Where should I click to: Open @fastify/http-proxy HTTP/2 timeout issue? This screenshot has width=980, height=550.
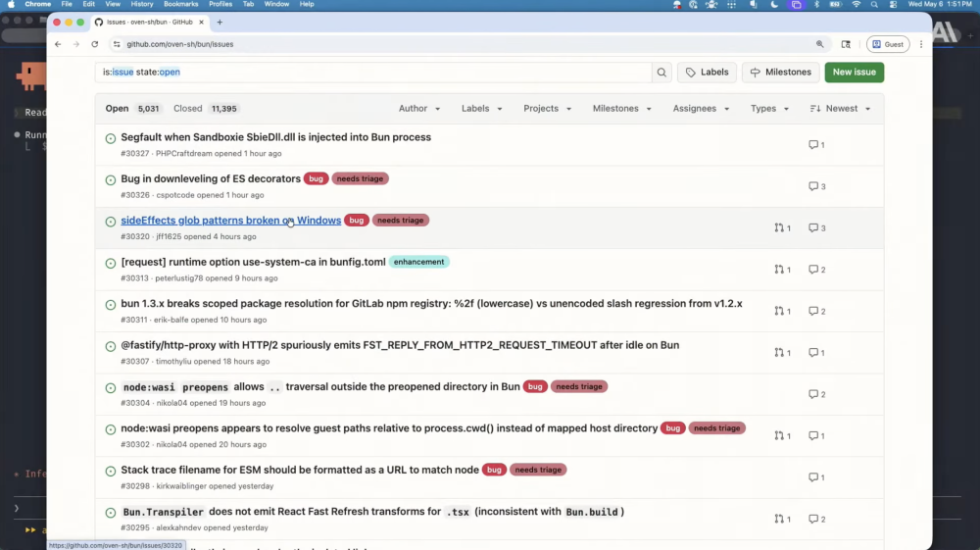[400, 345]
